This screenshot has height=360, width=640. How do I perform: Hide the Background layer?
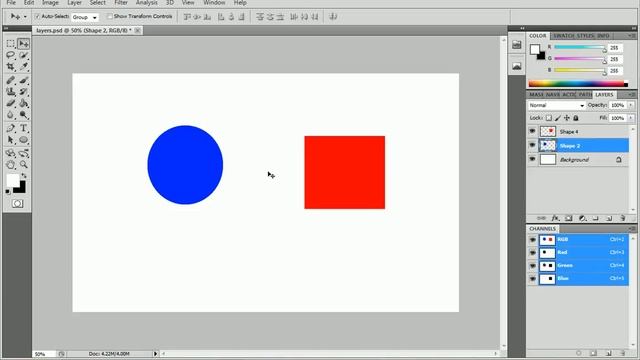(x=532, y=159)
